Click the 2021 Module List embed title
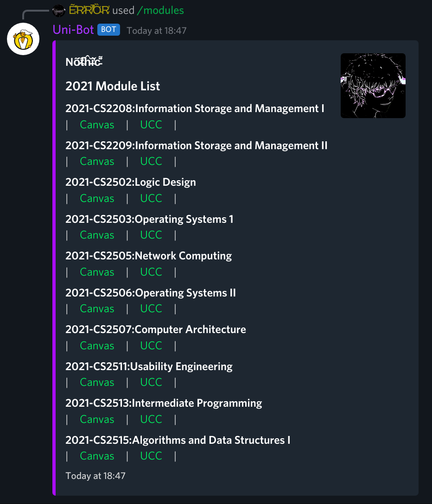This screenshot has height=504, width=432. tap(113, 86)
